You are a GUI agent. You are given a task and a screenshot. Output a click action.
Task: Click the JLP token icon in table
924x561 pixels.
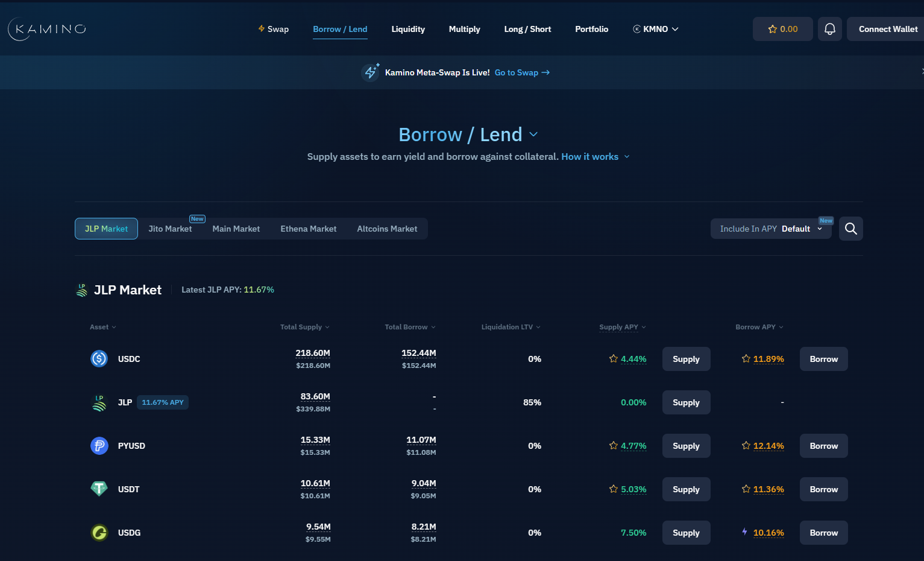click(99, 402)
